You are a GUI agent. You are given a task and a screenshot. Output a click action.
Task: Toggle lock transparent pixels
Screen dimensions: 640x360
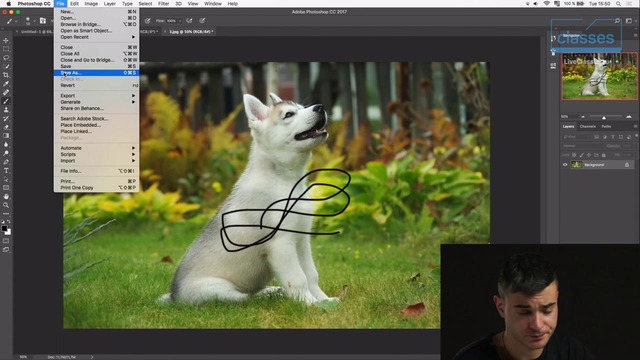coord(574,155)
